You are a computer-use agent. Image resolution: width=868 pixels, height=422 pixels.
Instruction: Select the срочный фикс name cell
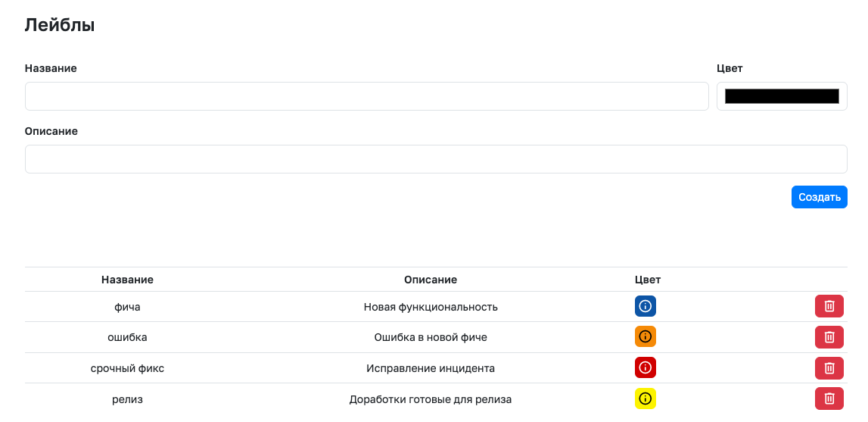(x=127, y=368)
